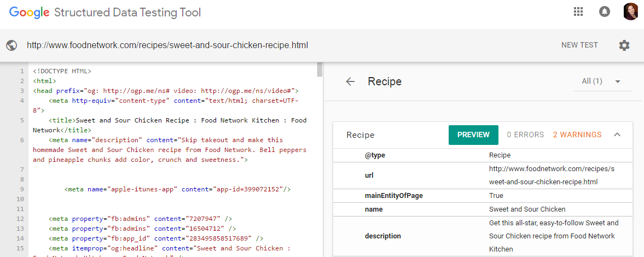
Task: Click the globe icon beside the URL
Action: click(11, 45)
